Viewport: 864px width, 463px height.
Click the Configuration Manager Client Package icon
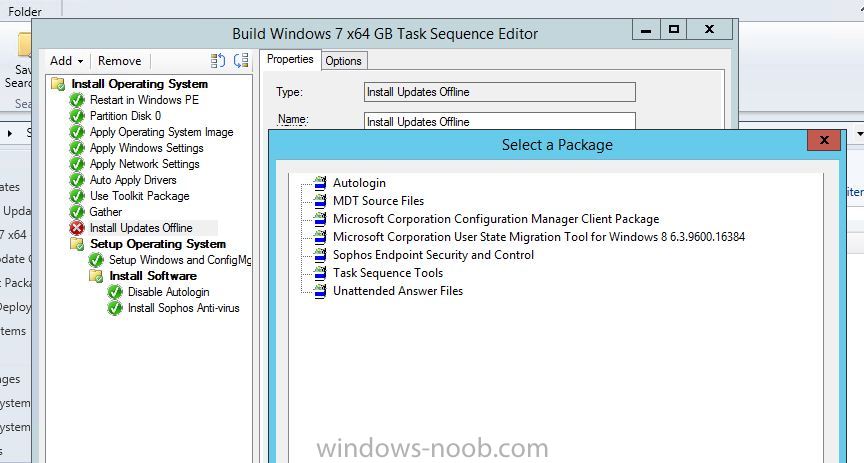(320, 219)
